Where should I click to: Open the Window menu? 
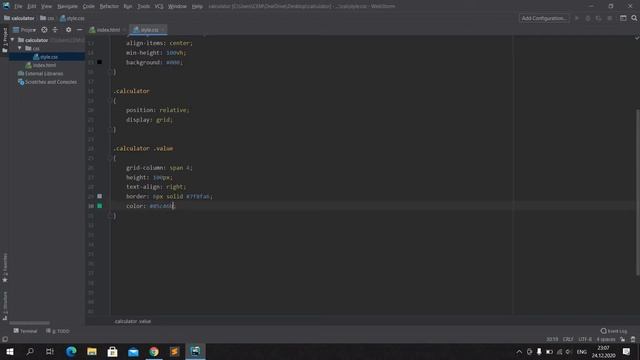tap(177, 6)
